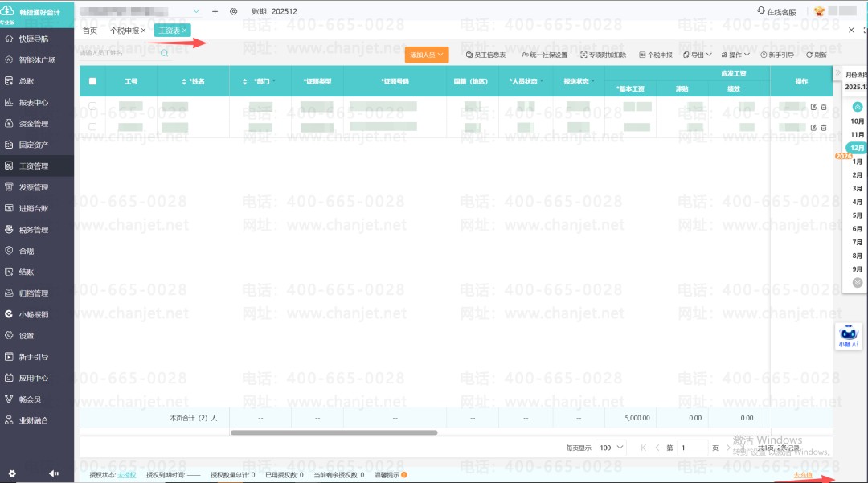Click the orange 温馨提示 info icon
This screenshot has height=483, width=868.
tap(404, 475)
